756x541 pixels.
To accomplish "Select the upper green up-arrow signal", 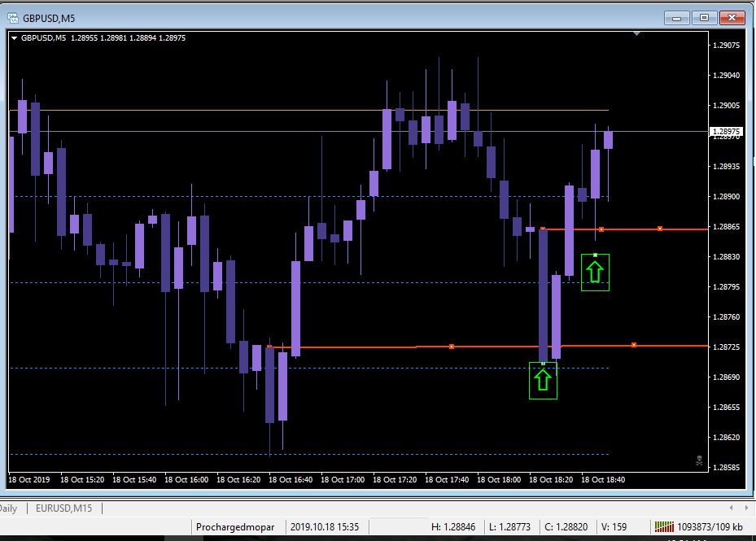I will pos(595,273).
